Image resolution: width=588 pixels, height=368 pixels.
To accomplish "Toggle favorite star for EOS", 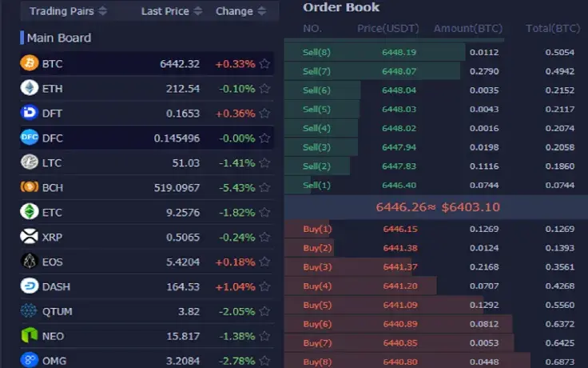I will tap(264, 262).
